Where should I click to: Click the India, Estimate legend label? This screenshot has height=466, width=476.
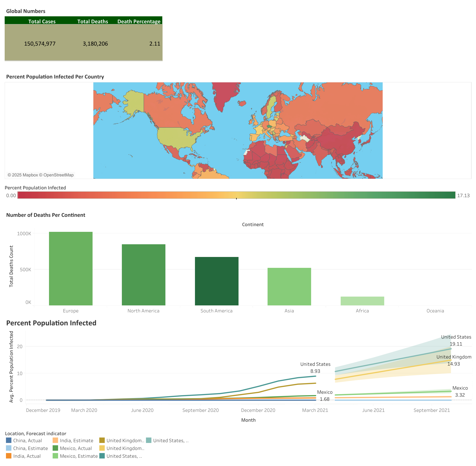click(x=76, y=440)
